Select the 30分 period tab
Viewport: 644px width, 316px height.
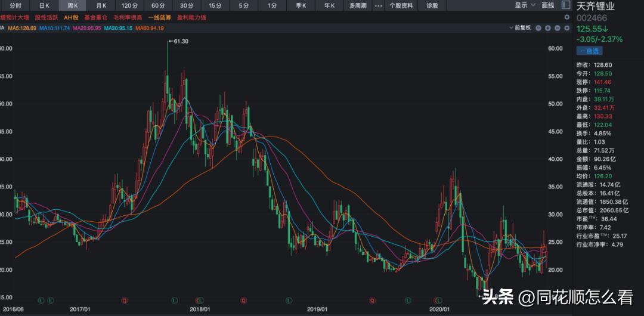pos(187,5)
